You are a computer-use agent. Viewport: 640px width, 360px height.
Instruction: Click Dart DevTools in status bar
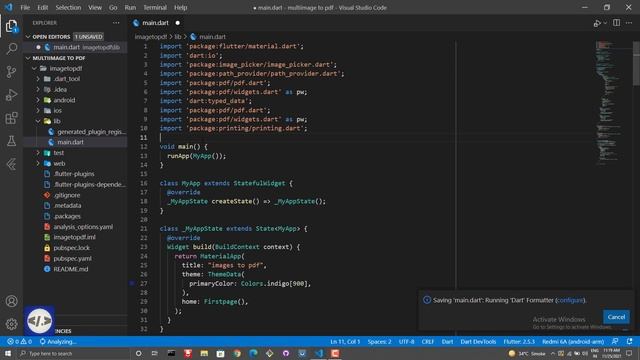click(x=478, y=342)
